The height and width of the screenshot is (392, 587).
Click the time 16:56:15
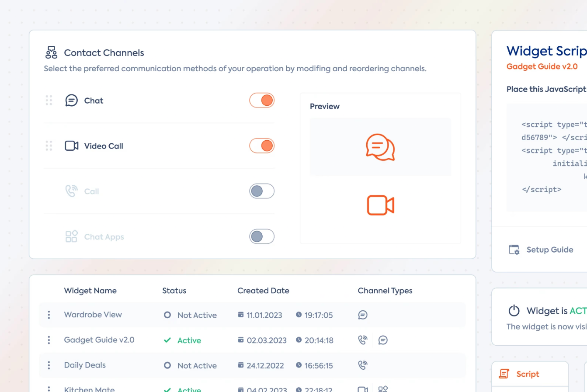pyautogui.click(x=319, y=366)
